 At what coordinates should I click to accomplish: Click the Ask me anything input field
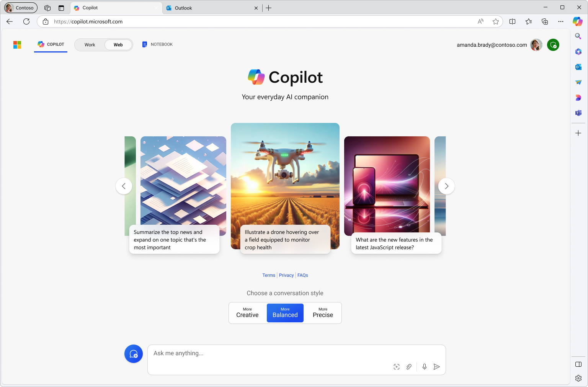coord(268,353)
